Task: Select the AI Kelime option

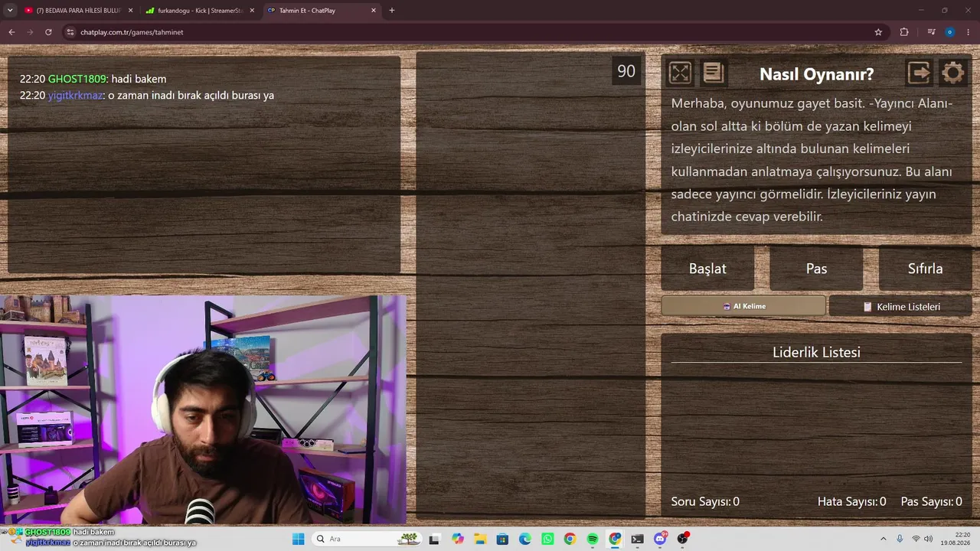Action: [x=743, y=306]
